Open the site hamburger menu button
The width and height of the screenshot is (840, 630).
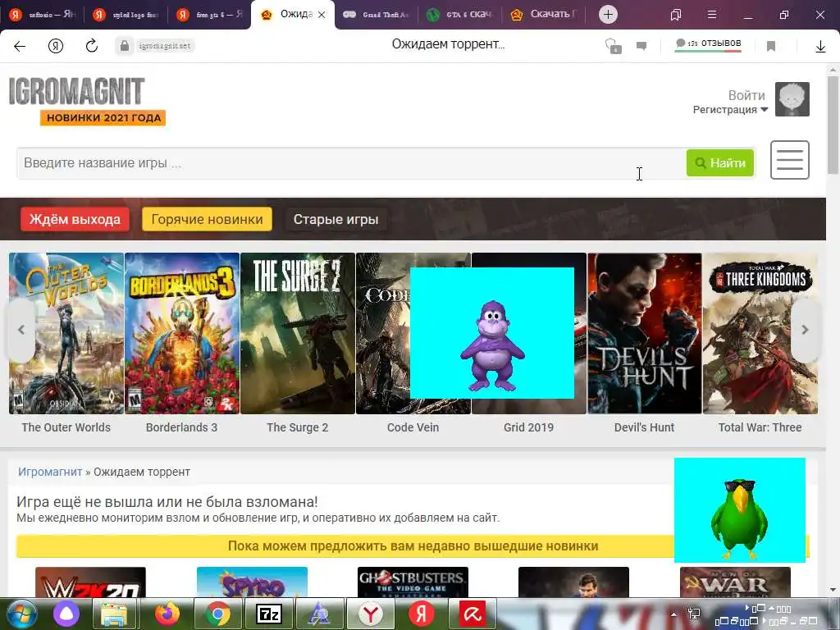pos(790,160)
